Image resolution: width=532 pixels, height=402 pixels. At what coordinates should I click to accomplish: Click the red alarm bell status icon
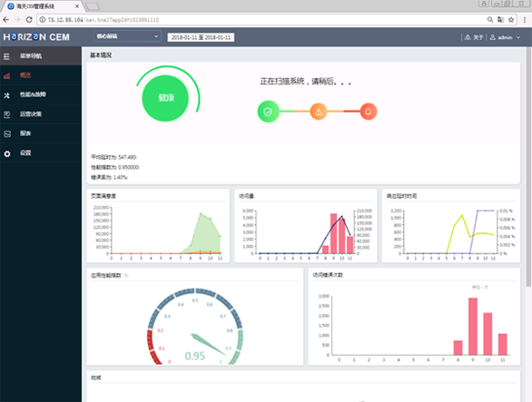click(x=368, y=112)
